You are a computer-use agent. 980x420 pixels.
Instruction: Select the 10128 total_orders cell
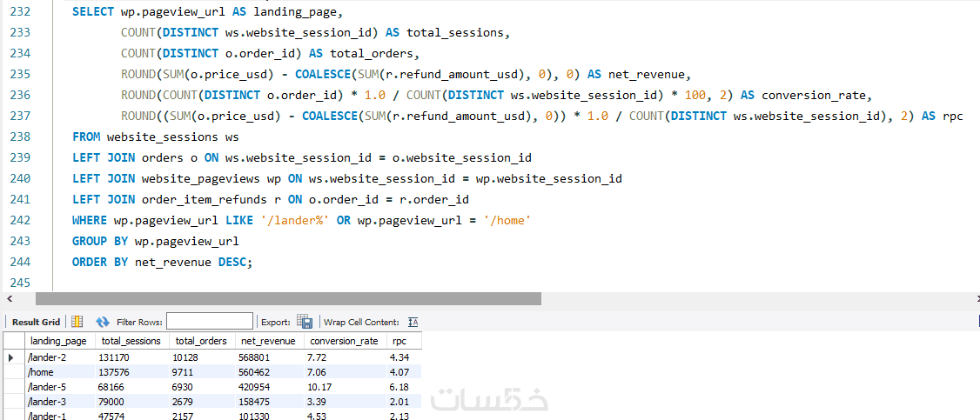click(x=203, y=357)
